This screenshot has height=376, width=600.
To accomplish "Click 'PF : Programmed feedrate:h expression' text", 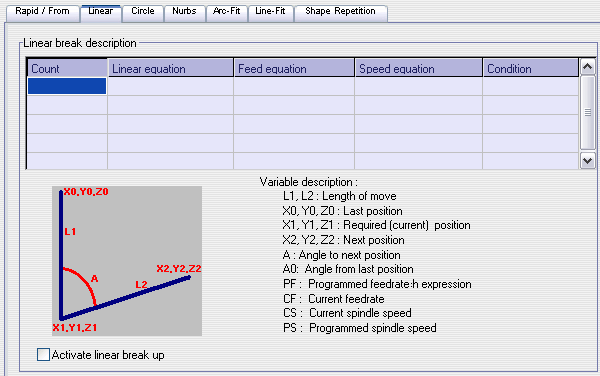I will 377,284.
